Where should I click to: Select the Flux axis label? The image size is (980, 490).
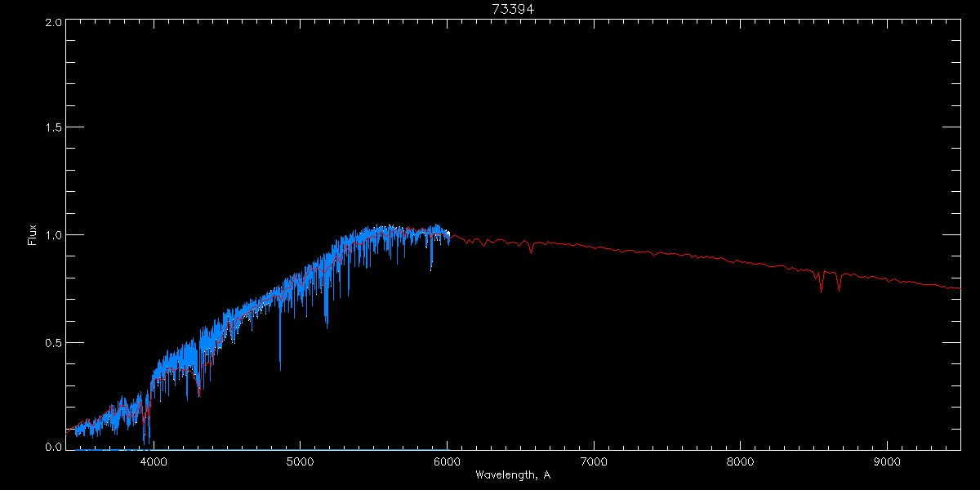pos(33,235)
